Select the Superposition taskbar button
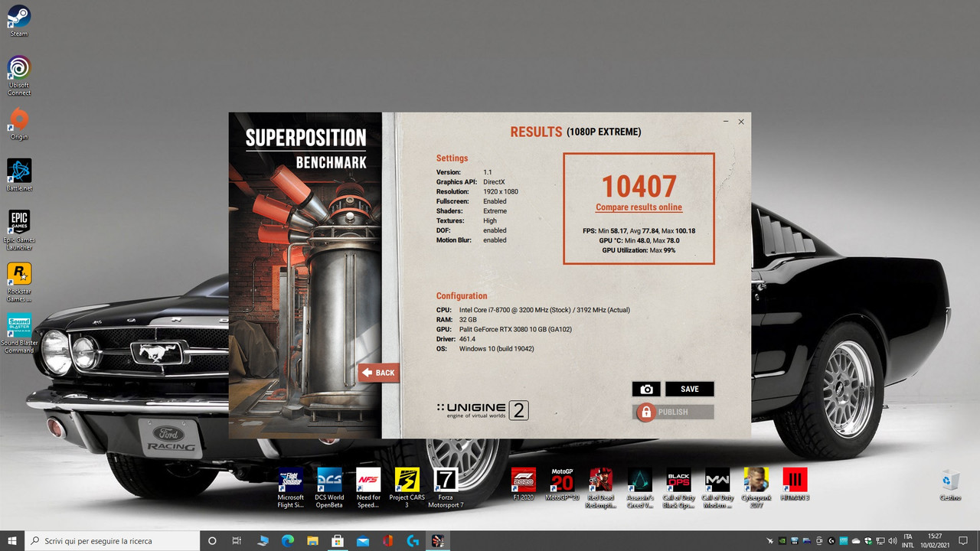The image size is (980, 551). coord(438,540)
